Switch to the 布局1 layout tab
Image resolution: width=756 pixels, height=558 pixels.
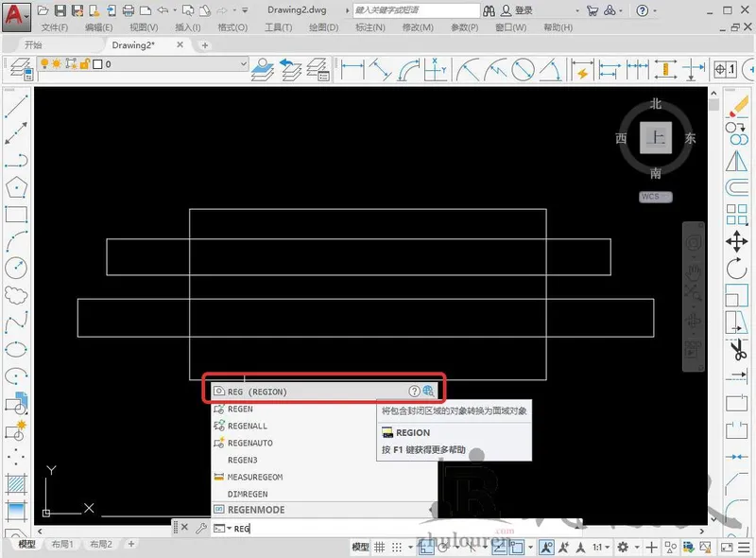62,544
